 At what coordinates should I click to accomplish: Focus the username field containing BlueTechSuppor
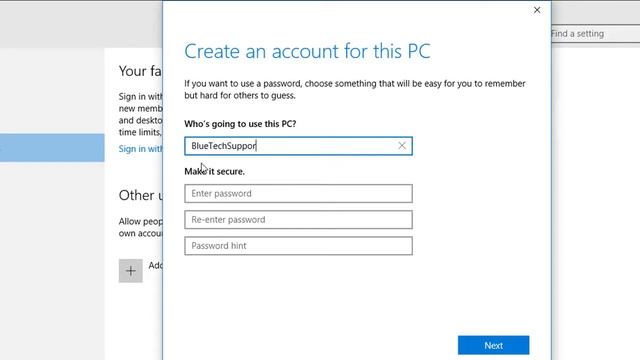coord(298,146)
